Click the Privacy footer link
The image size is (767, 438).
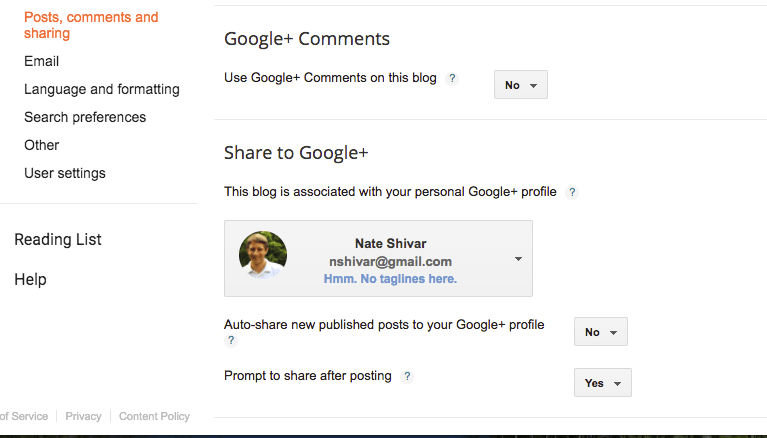83,416
